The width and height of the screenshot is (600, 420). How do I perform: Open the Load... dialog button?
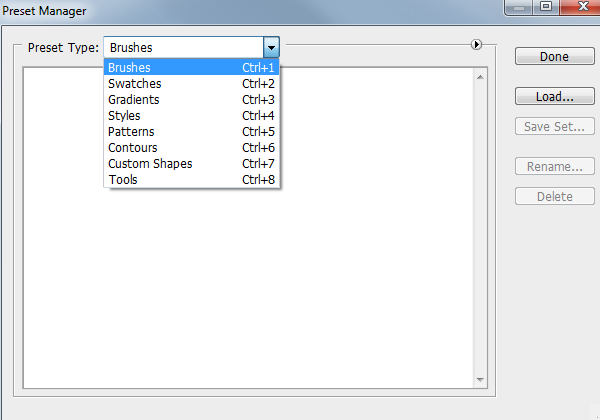tap(554, 96)
